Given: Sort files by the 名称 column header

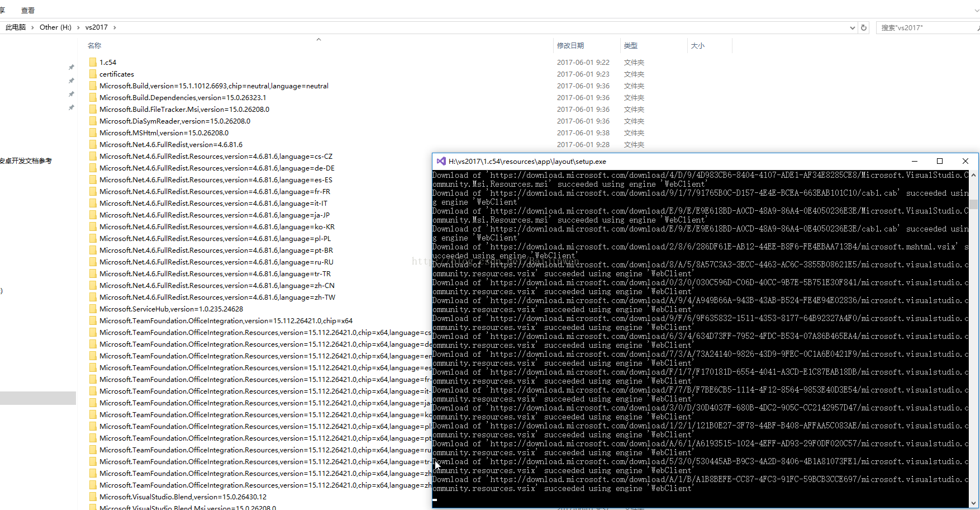Looking at the screenshot, I should click(94, 45).
